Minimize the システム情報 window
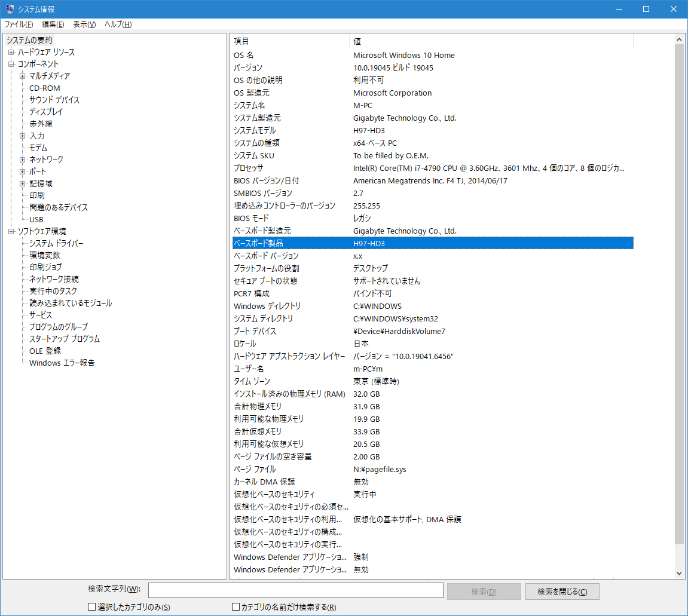The height and width of the screenshot is (616, 688). pyautogui.click(x=619, y=9)
